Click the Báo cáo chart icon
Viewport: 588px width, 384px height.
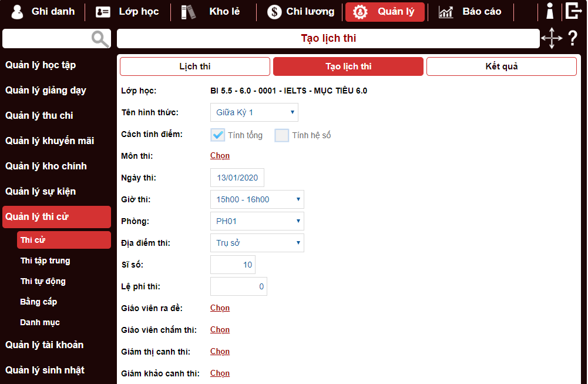[446, 11]
